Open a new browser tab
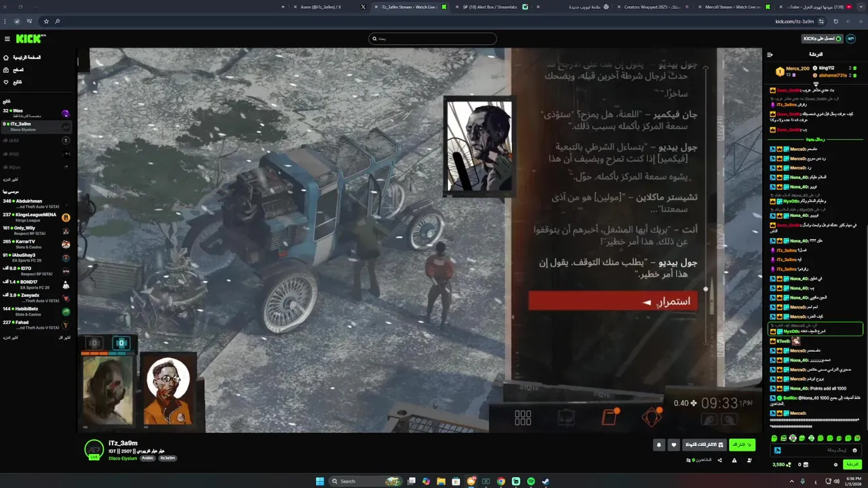This screenshot has height=488, width=868. click(x=283, y=7)
